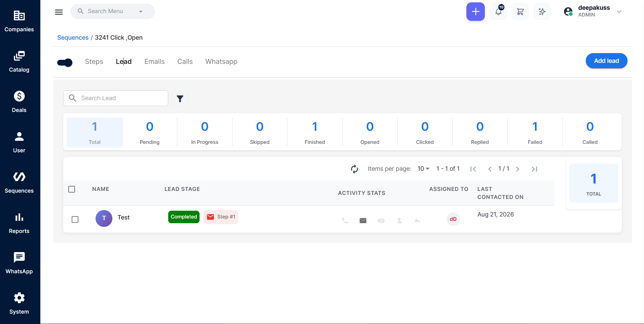Viewport: 644px width, 324px height.
Task: Go to first page of leads
Action: point(473,169)
